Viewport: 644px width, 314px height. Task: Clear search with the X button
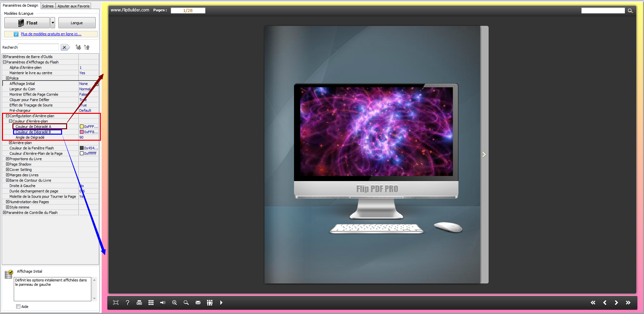(65, 47)
